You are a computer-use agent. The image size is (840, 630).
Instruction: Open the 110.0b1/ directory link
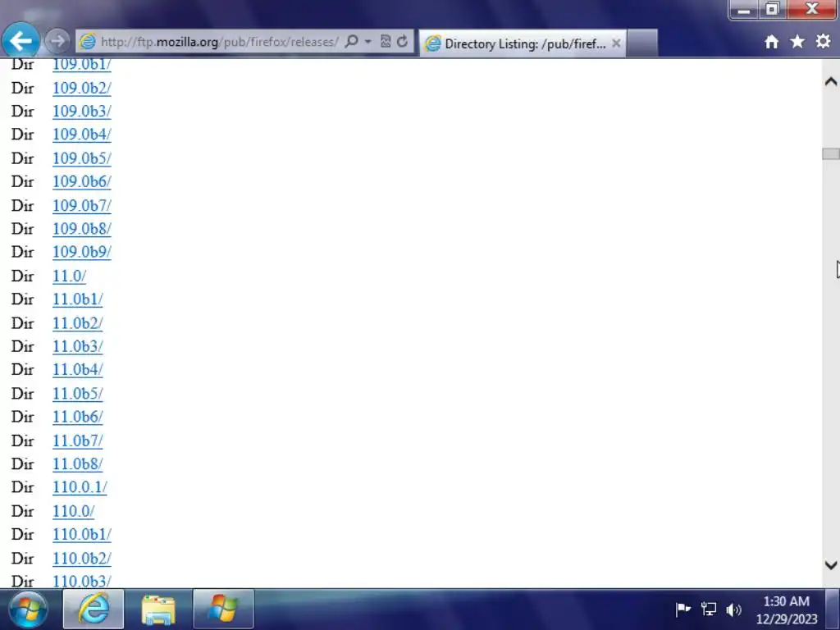coord(81,534)
